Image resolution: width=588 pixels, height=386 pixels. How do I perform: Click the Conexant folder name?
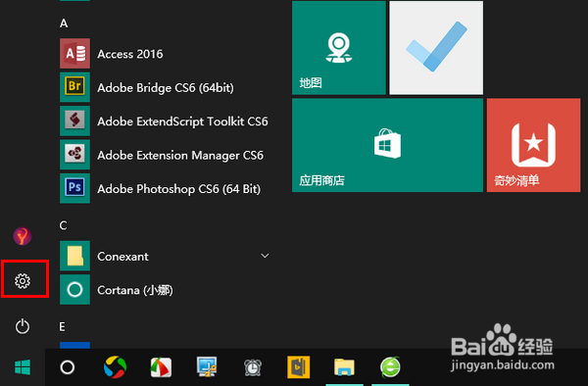click(x=123, y=257)
